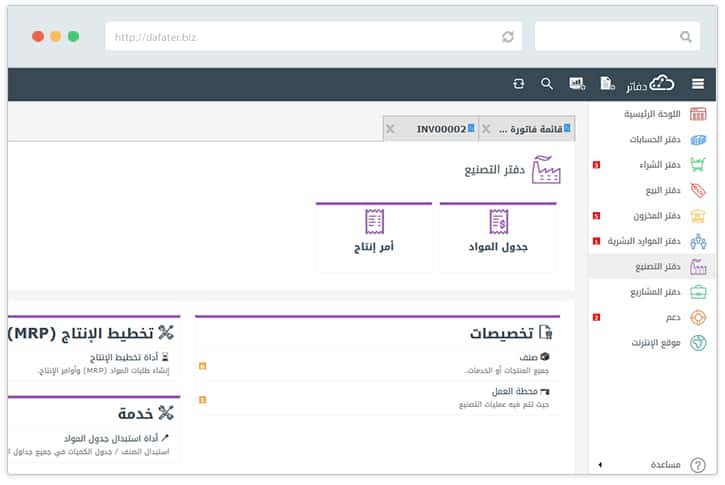
Task: Open دفتر المشاريع briefcase icon
Action: tap(698, 292)
